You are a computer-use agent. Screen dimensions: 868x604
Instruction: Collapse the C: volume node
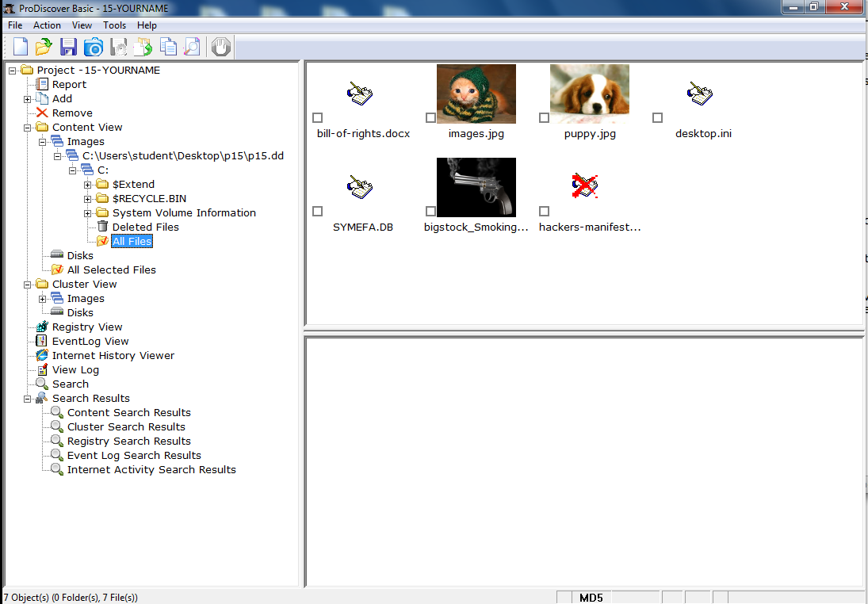click(72, 171)
